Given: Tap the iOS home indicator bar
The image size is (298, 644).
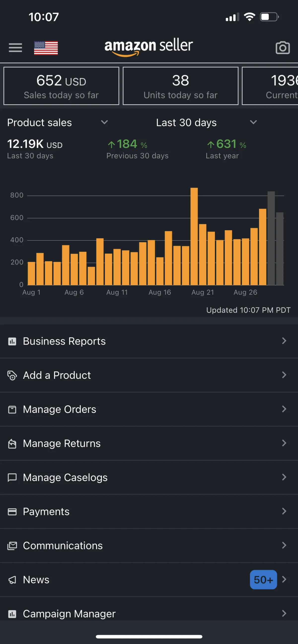Looking at the screenshot, I should click(149, 637).
